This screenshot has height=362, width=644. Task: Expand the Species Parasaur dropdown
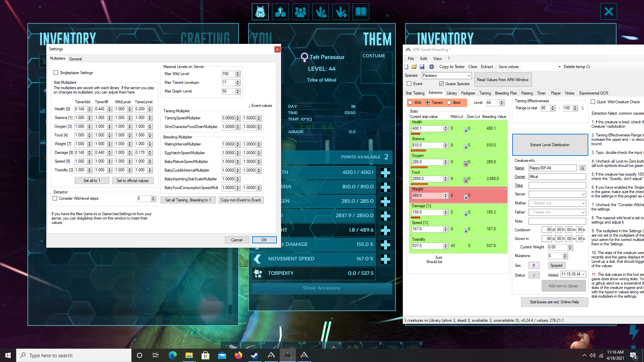click(x=469, y=75)
